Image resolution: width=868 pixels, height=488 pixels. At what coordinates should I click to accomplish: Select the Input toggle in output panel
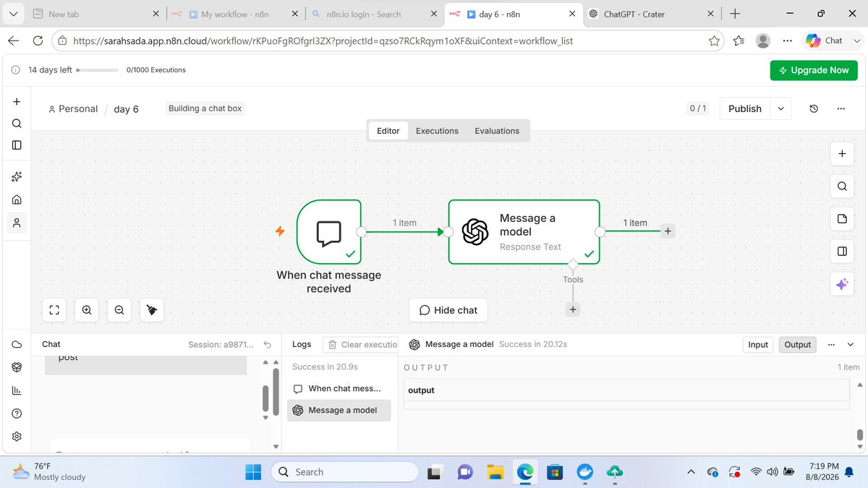(x=758, y=345)
